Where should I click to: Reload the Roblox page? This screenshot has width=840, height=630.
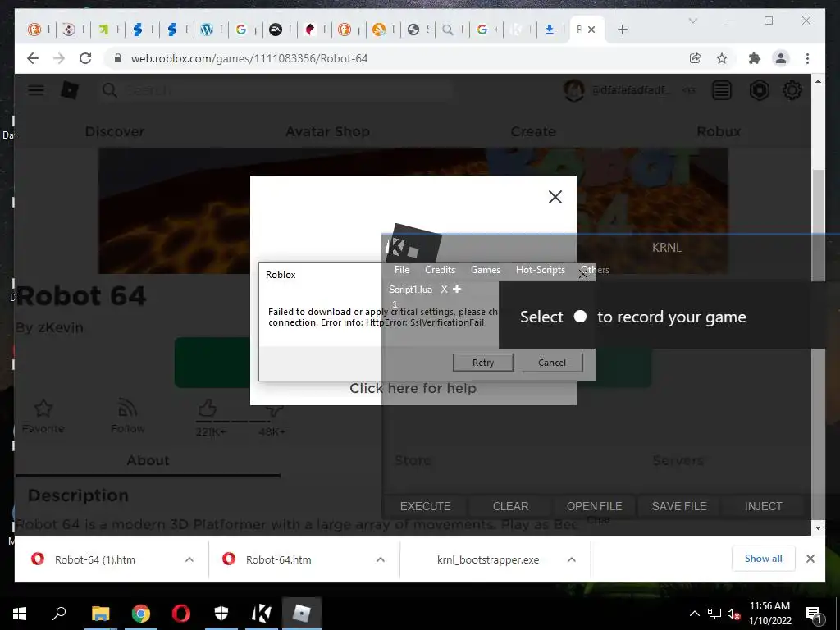click(x=85, y=58)
